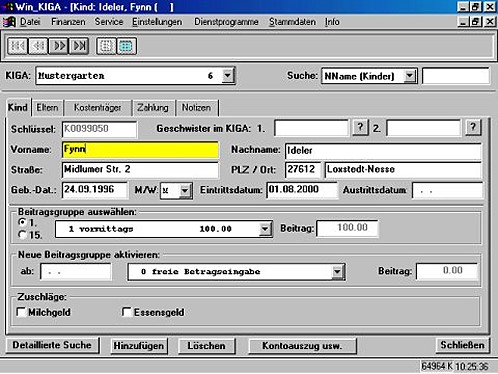This screenshot has height=374, width=498.
Task: Switch to the Eltern tab
Action: point(47,108)
